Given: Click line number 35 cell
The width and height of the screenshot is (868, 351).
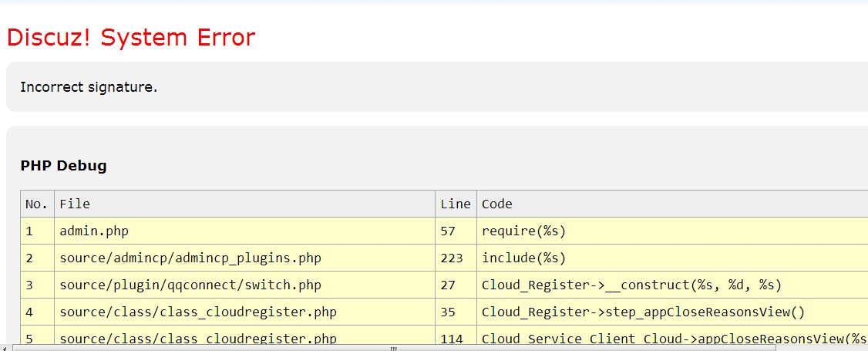Looking at the screenshot, I should (x=448, y=312).
